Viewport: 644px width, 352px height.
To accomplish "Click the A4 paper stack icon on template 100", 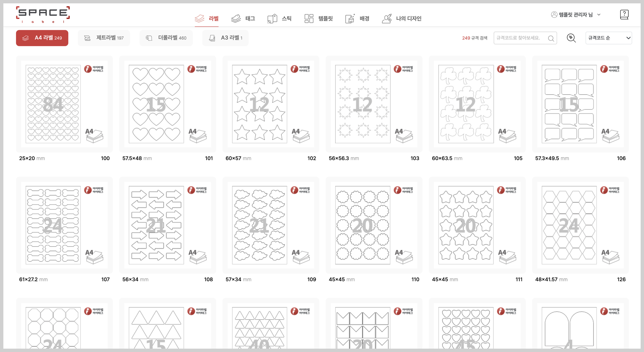I will coord(94,135).
